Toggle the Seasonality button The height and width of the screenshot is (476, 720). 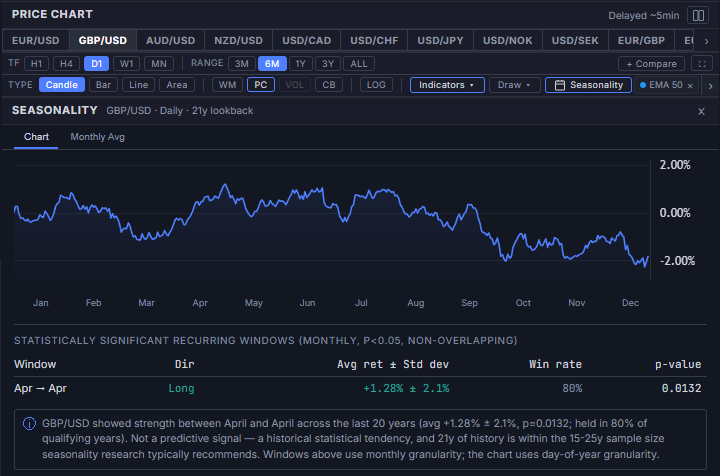coord(588,85)
